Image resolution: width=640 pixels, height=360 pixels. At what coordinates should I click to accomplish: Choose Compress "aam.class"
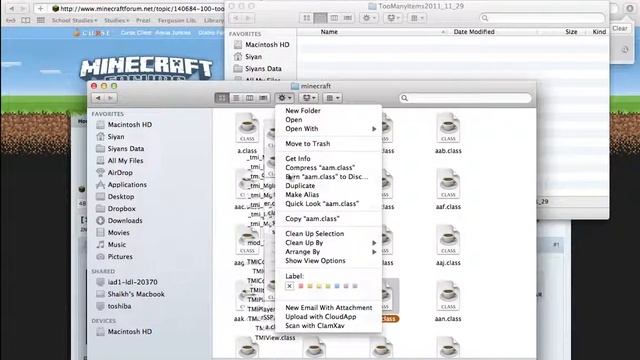pos(320,167)
